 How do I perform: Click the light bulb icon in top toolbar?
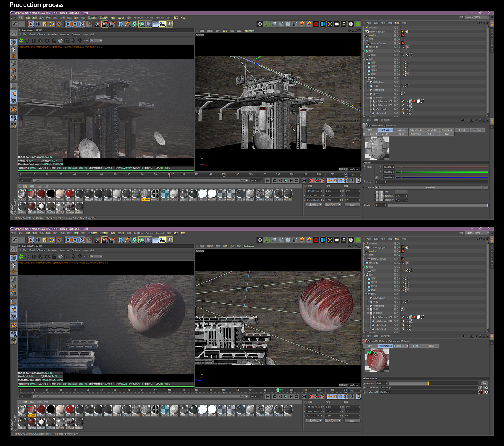click(x=169, y=24)
